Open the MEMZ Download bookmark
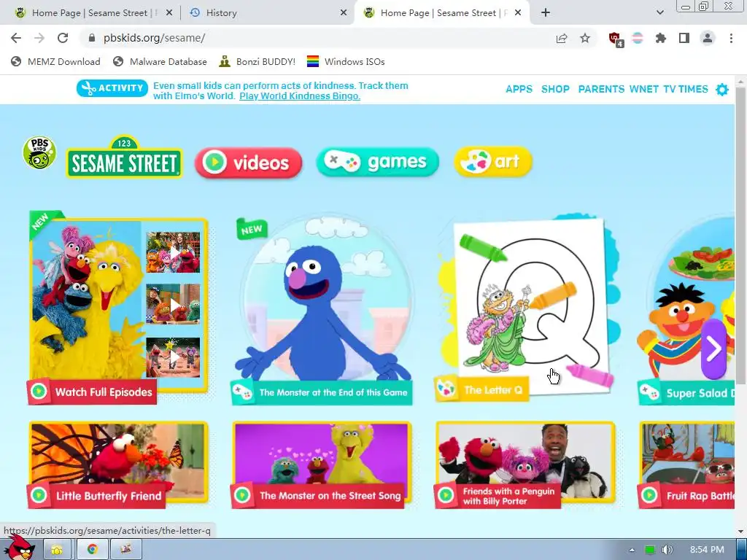 [x=55, y=61]
